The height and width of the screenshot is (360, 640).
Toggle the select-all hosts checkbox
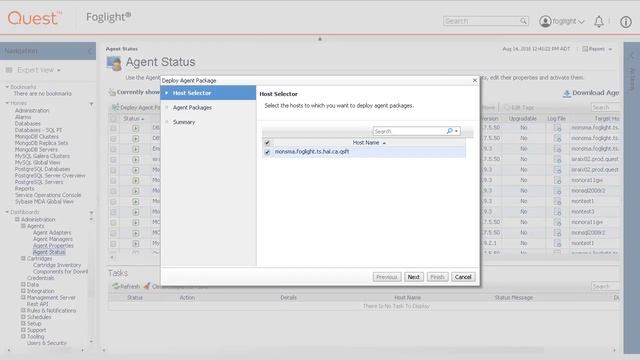[x=267, y=142]
